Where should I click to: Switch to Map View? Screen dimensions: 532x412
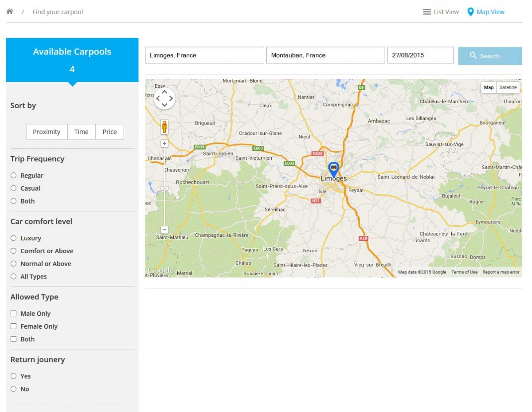(486, 12)
